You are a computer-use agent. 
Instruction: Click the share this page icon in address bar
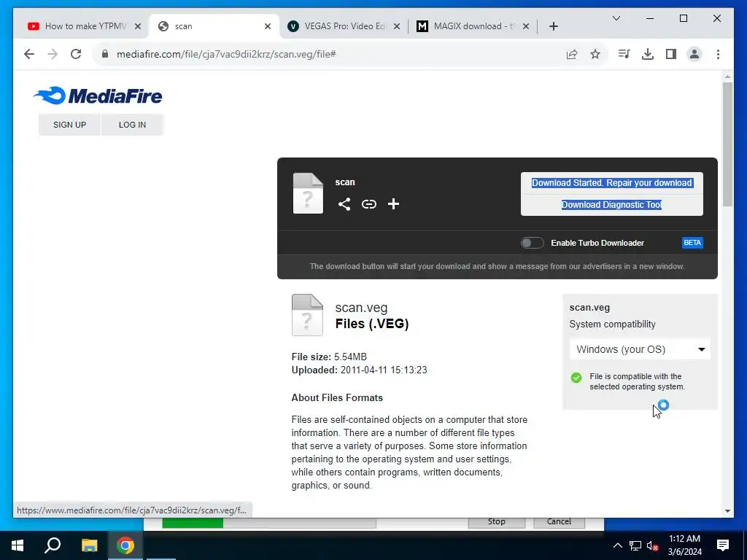pyautogui.click(x=572, y=54)
